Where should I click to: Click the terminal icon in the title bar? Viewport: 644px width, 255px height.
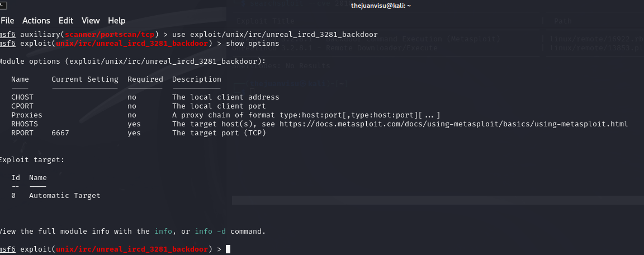(x=3, y=5)
